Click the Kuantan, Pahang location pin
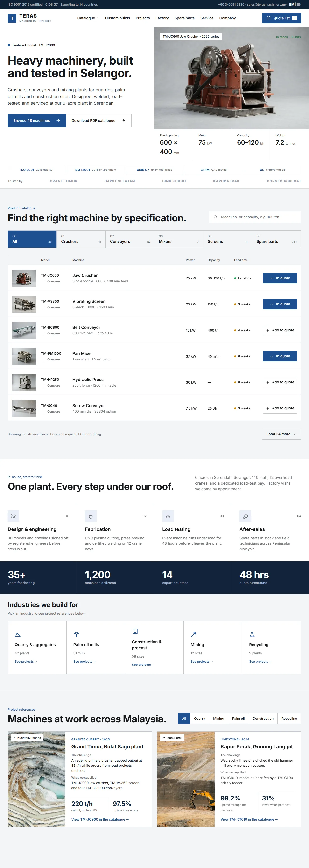309x868 pixels. (x=14, y=738)
